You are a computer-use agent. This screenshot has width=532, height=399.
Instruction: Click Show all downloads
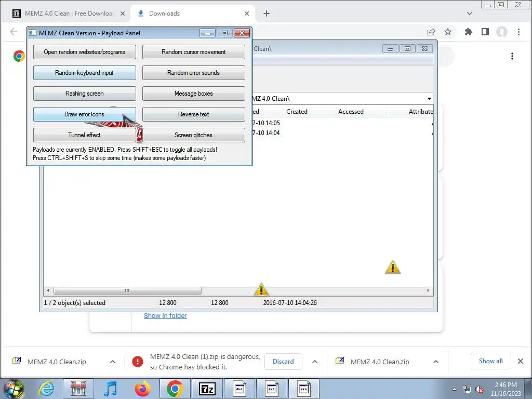pyautogui.click(x=490, y=361)
